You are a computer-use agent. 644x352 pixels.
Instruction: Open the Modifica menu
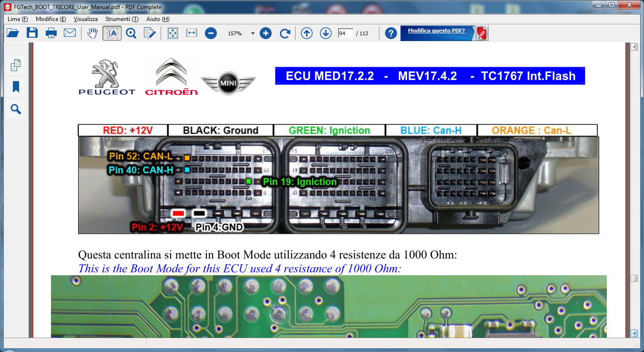coord(51,19)
